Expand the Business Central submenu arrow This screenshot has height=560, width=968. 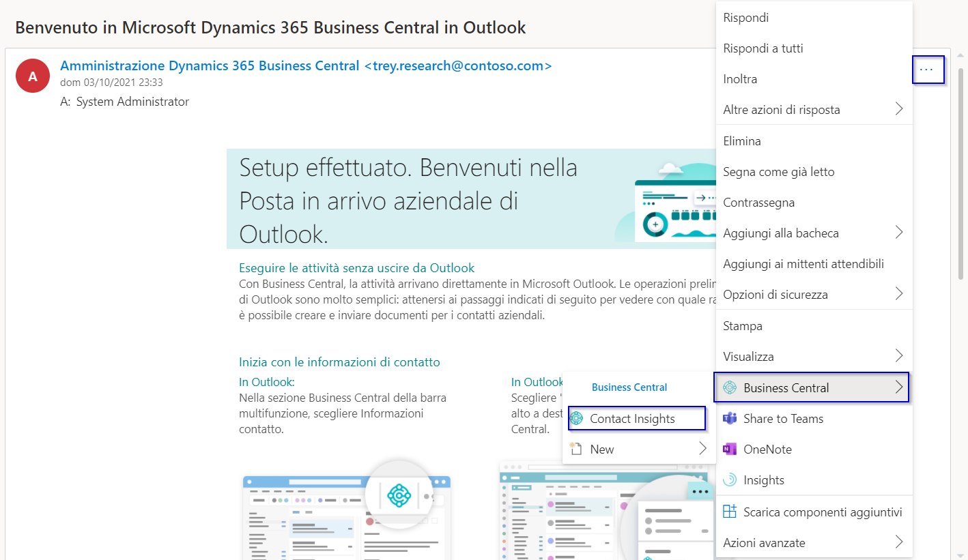coord(899,387)
